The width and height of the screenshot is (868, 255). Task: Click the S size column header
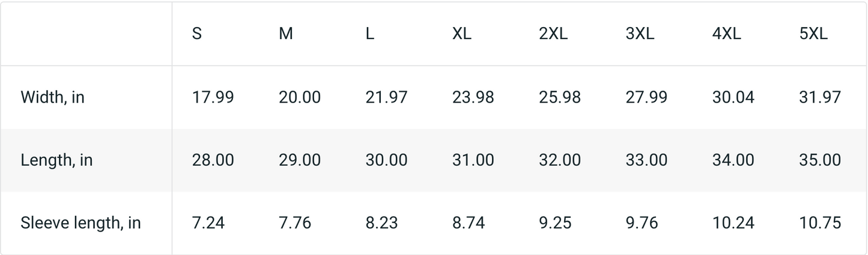coord(196,34)
